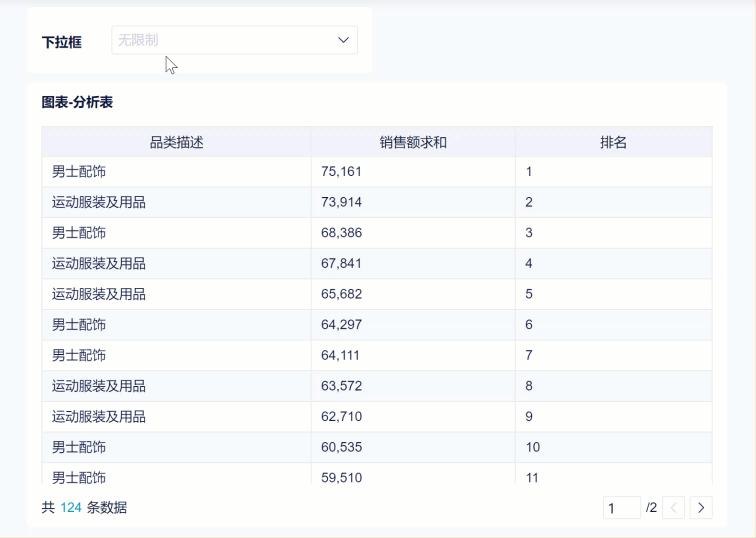Click the 运动服装及用品 cell ranked 2
The image size is (756, 538).
tap(99, 202)
